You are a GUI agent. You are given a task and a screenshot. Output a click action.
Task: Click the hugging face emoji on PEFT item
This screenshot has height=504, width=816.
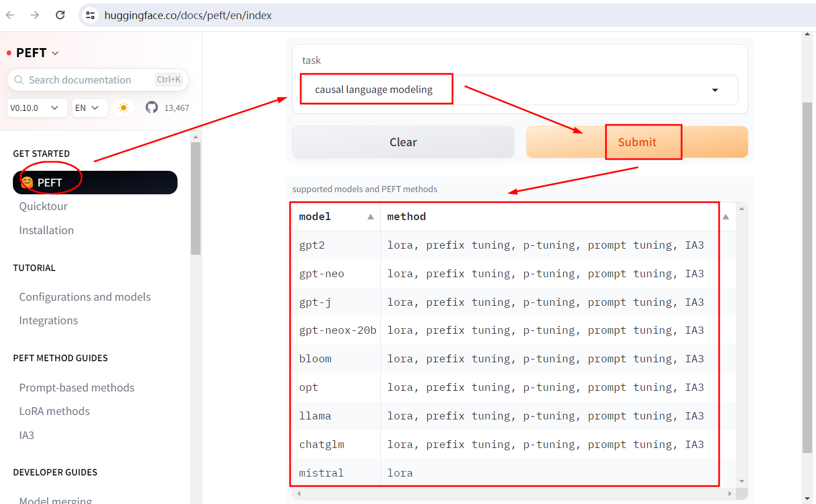pyautogui.click(x=27, y=183)
